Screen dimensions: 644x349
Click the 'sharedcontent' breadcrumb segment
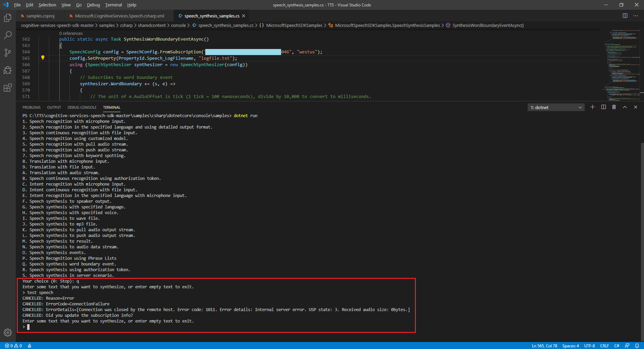152,25
